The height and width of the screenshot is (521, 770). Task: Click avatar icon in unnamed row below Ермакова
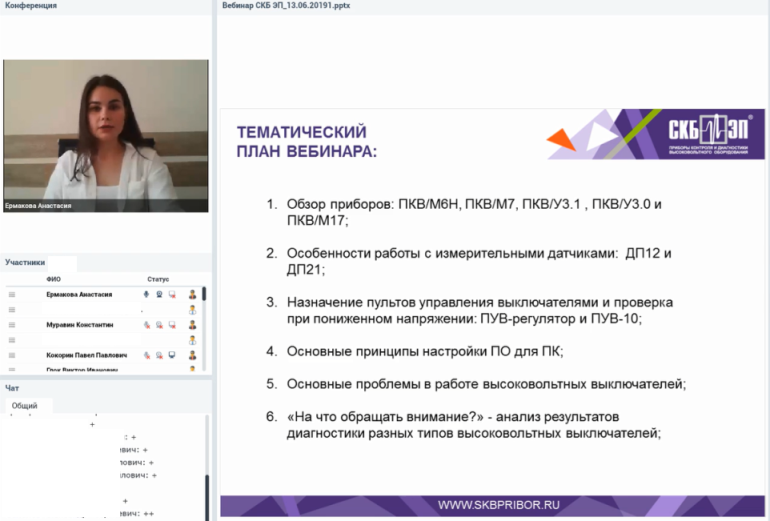tap(192, 310)
